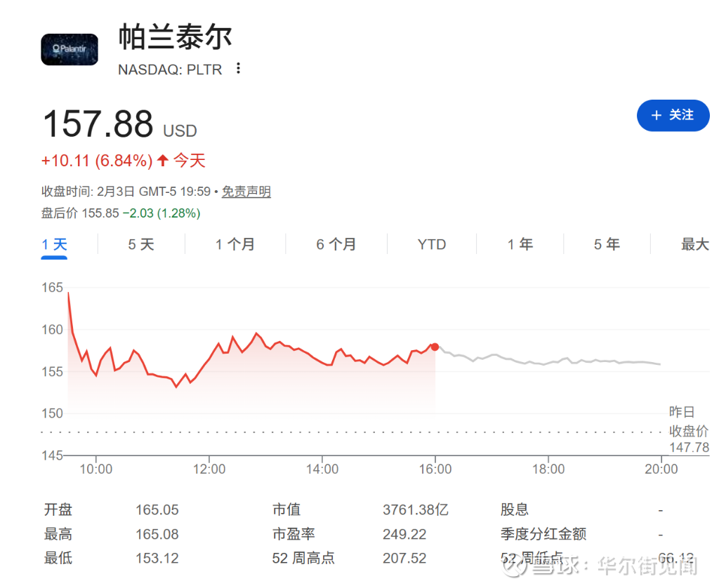719x588 pixels.
Task: Select the 最大 time range tab
Action: pyautogui.click(x=694, y=244)
